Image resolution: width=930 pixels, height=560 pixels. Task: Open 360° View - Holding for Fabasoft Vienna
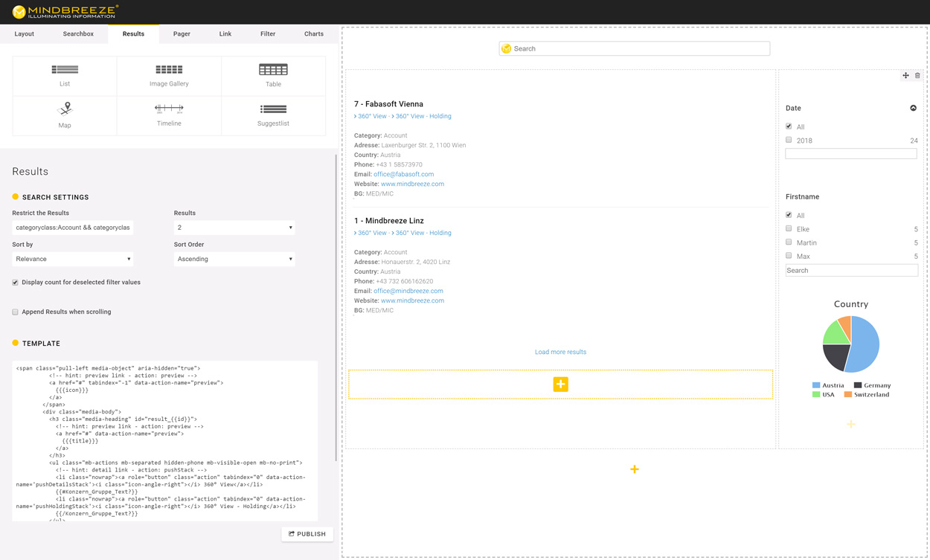[x=423, y=116]
